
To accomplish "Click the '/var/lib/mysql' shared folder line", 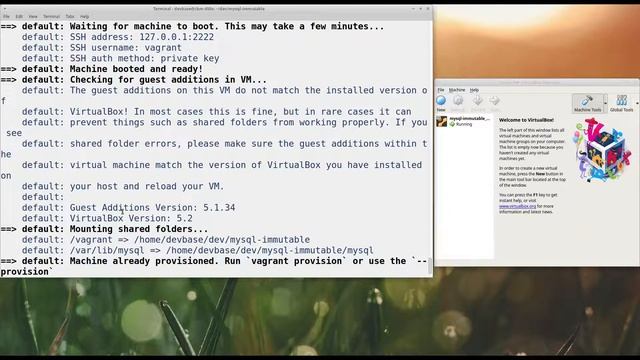I will point(198,250).
